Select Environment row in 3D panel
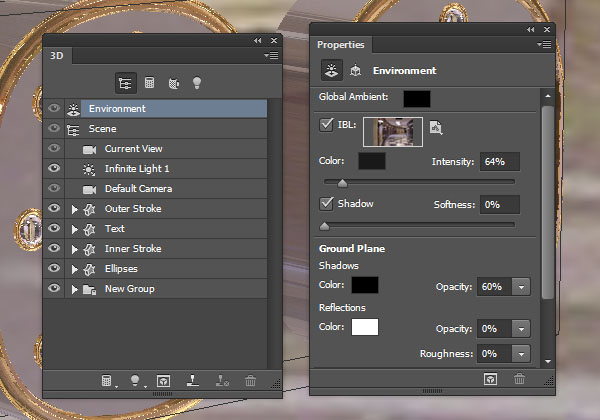The height and width of the screenshot is (420, 600). tap(155, 109)
